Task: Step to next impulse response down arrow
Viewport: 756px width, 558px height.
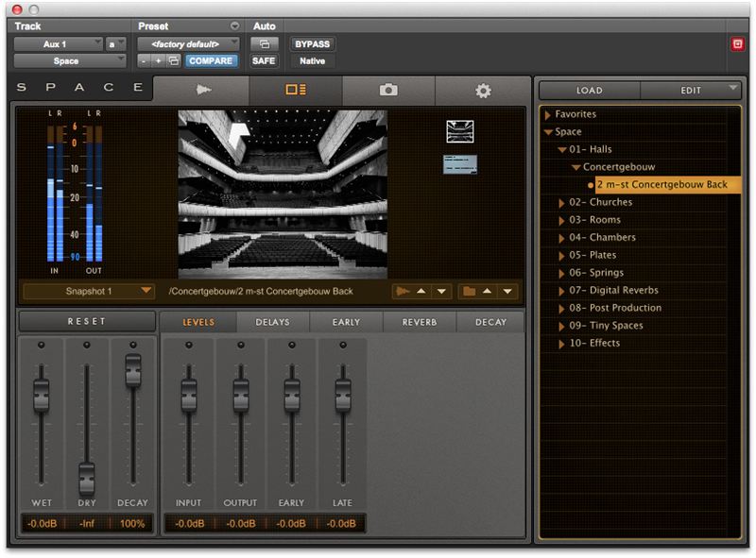Action: point(441,292)
